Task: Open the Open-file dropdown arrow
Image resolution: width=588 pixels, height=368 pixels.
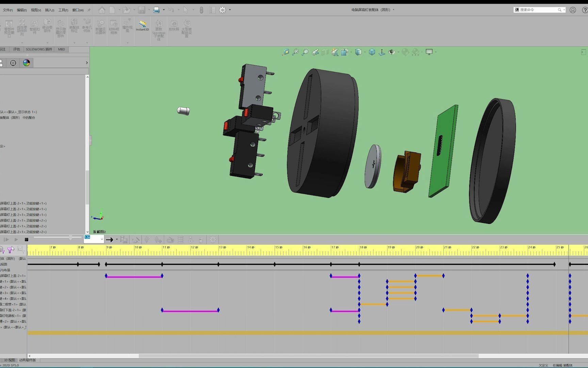Action: (x=134, y=10)
